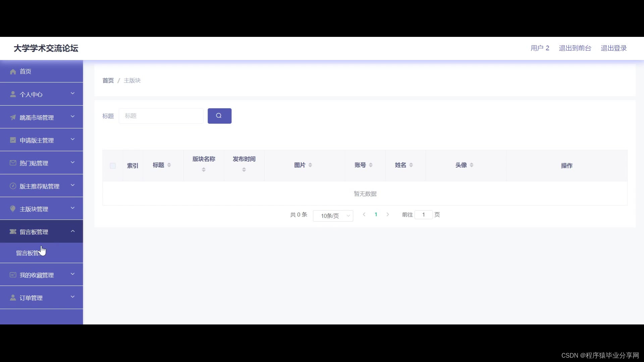Sort the table by 标题 column arrows
This screenshot has width=644, height=362.
169,165
